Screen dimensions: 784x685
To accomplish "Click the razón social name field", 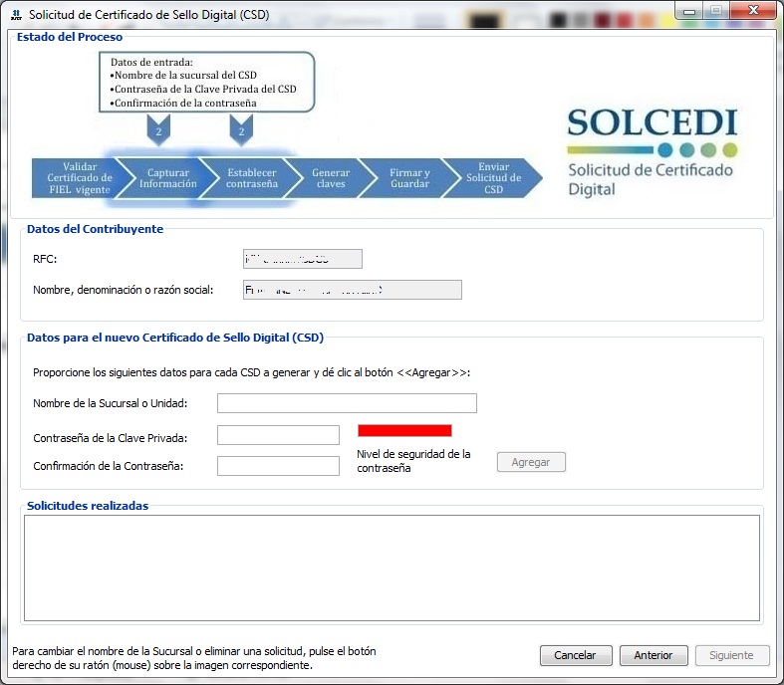I will [x=353, y=290].
